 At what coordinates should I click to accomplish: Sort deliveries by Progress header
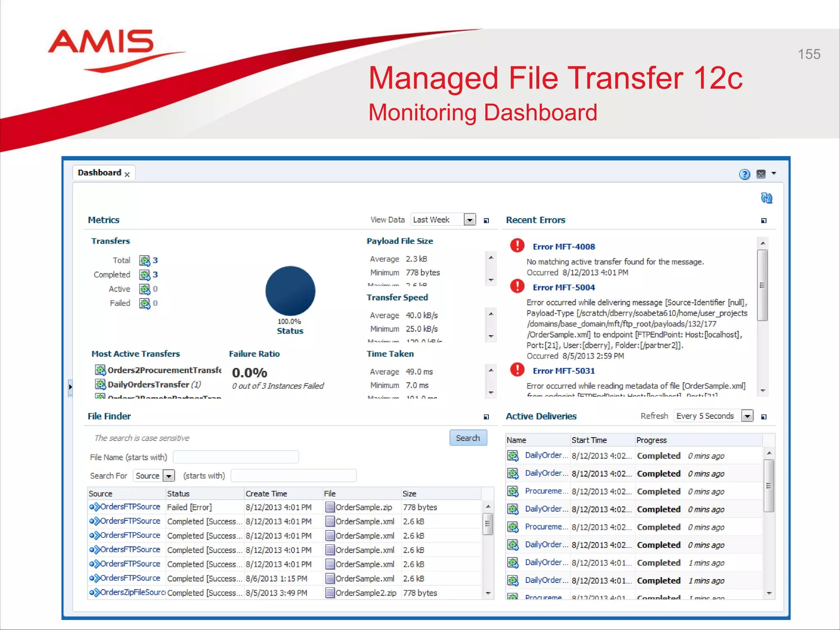699,440
